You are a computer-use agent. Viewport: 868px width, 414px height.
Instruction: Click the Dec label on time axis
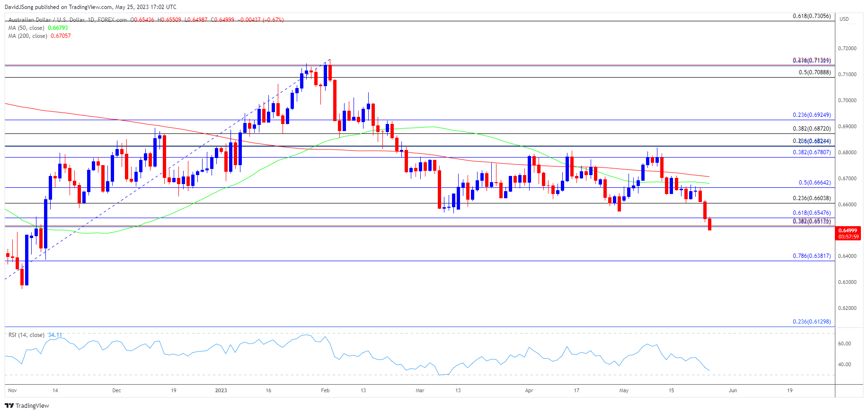click(116, 390)
